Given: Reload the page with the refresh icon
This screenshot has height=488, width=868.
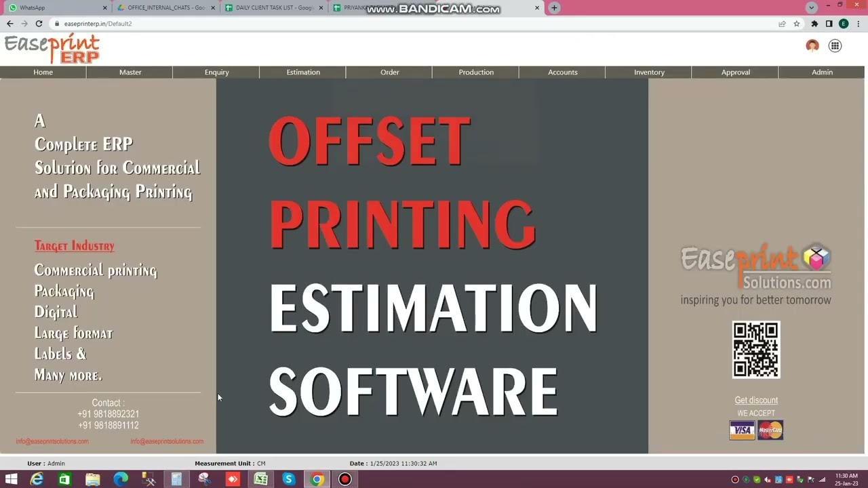Looking at the screenshot, I should (39, 24).
